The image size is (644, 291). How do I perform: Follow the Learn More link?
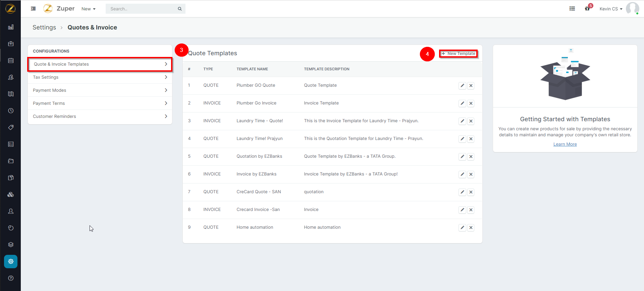pos(565,144)
